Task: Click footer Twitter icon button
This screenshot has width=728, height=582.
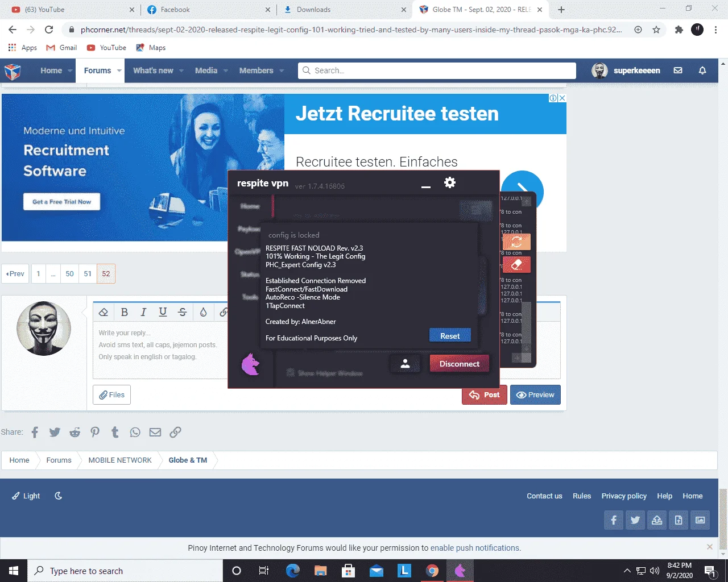Action: click(x=635, y=520)
